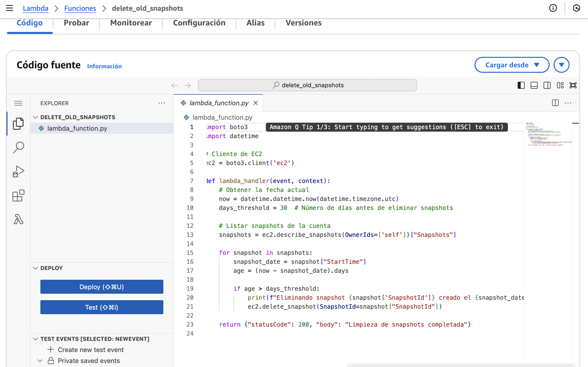588x367 pixels.
Task: Close the lambda_function.py editor tab
Action: tap(256, 103)
